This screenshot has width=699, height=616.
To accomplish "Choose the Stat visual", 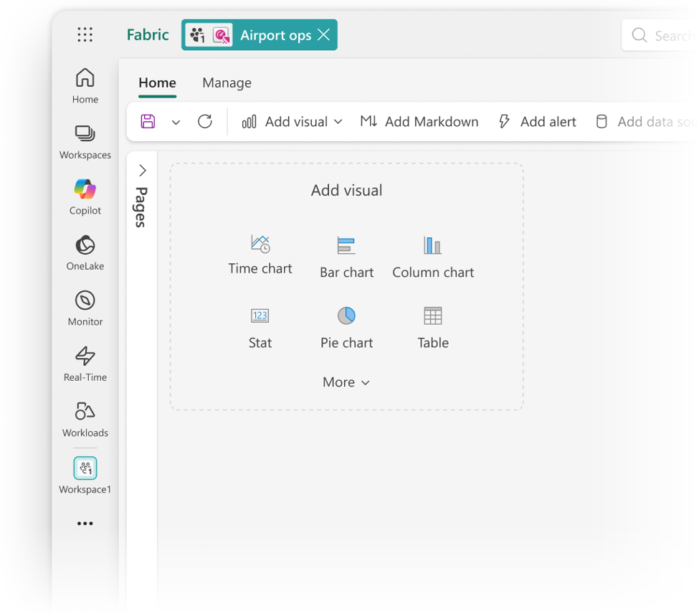I will click(260, 328).
